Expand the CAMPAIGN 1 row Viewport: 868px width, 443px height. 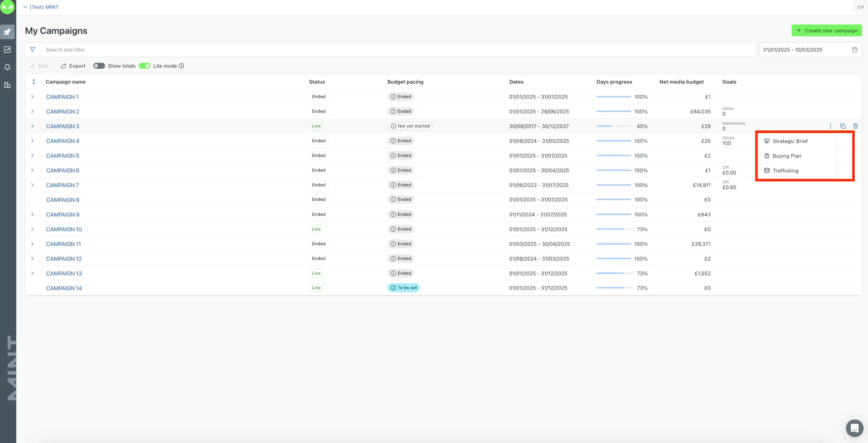33,97
